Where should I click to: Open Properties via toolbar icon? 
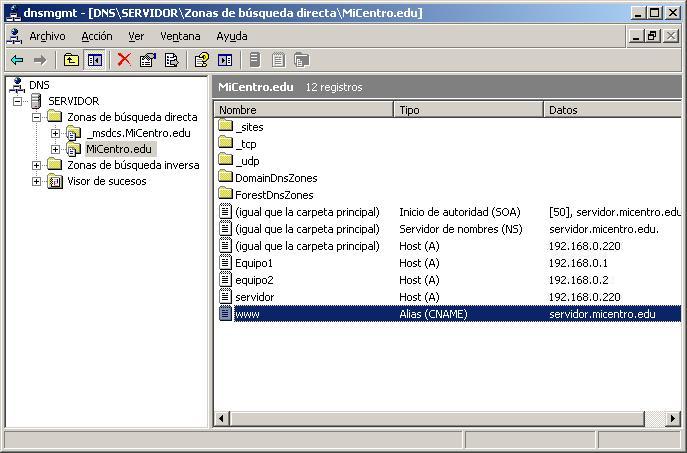coord(148,60)
